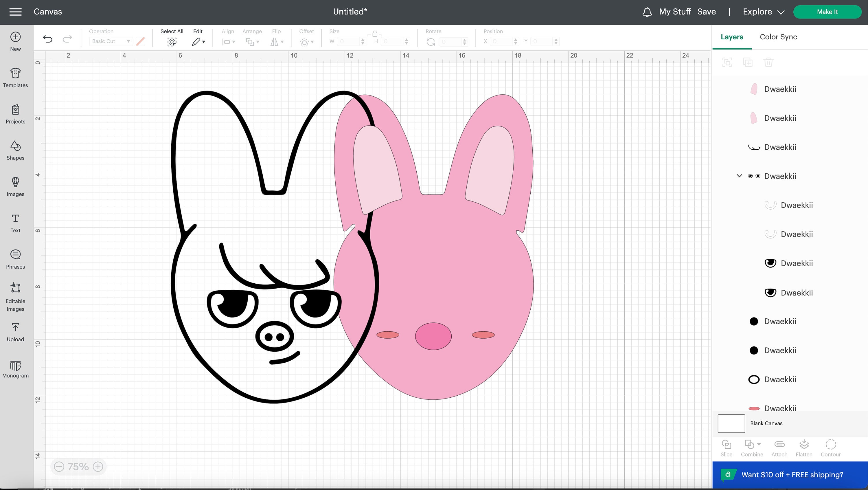This screenshot has width=868, height=490.
Task: Open the hamburger menu
Action: click(x=15, y=12)
